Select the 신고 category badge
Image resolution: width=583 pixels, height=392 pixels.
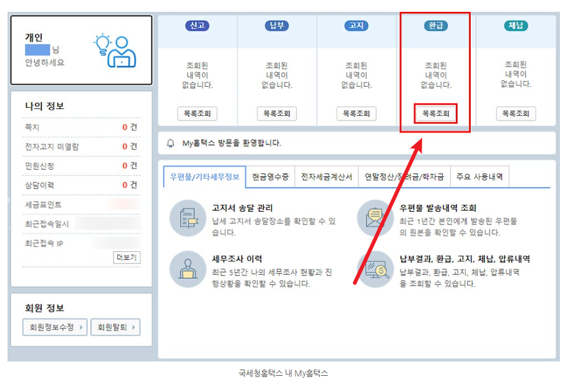197,26
